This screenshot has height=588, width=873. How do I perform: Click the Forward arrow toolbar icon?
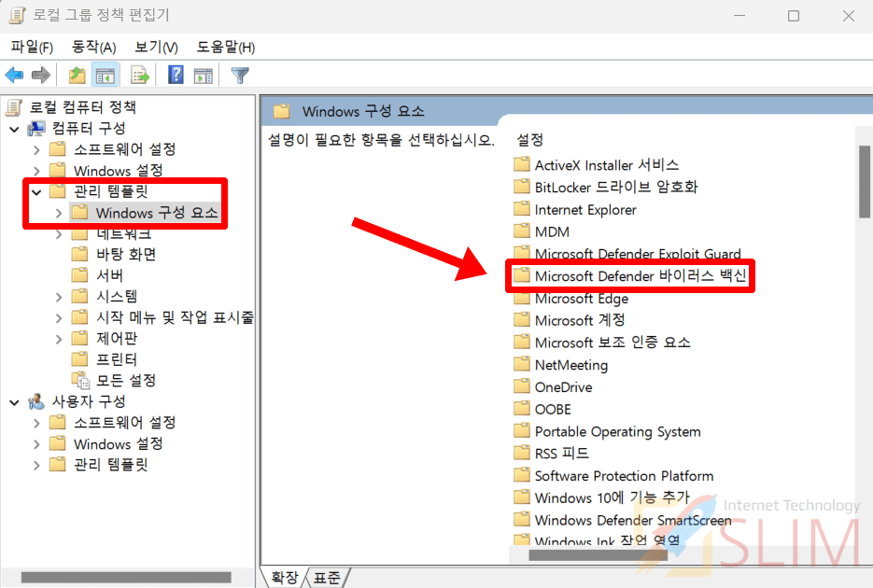[x=41, y=75]
